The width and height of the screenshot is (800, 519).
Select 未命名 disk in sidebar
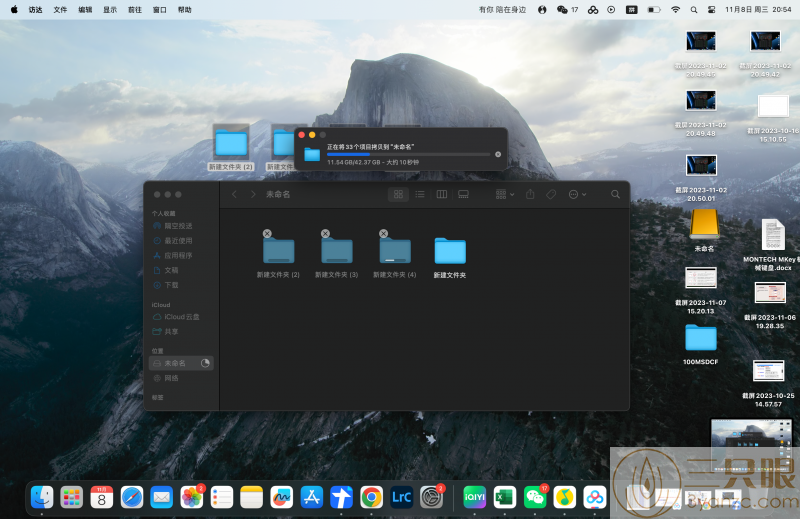click(181, 363)
